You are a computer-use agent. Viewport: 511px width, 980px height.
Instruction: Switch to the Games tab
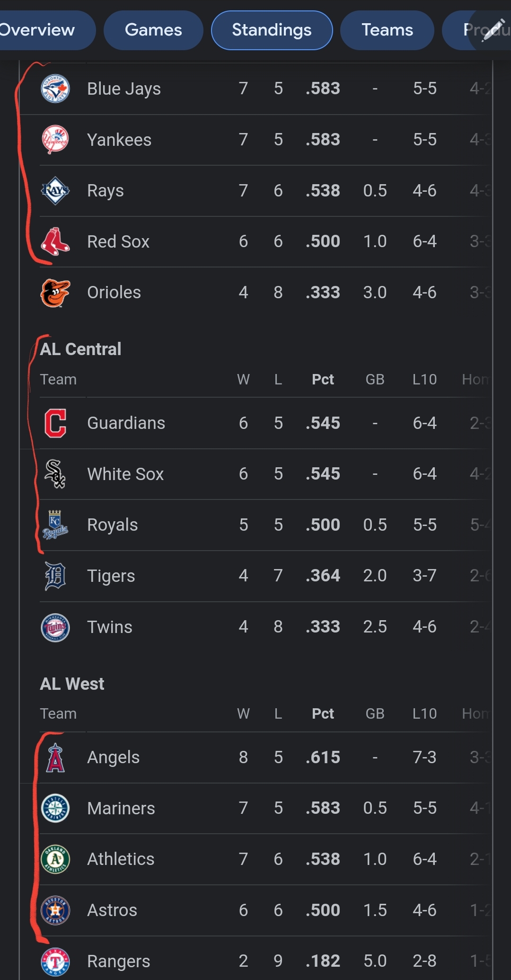coord(153,30)
